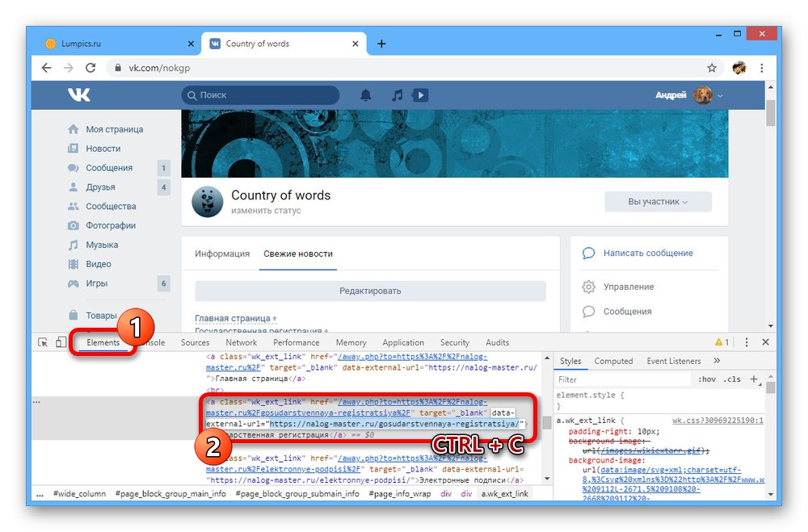Select DevTools Memory tab
This screenshot has width=808, height=532.
tap(351, 342)
